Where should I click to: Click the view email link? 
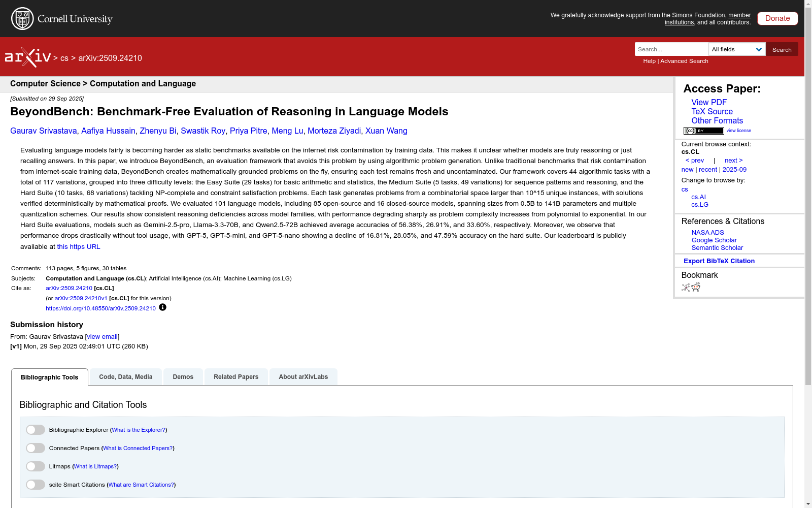tap(102, 337)
